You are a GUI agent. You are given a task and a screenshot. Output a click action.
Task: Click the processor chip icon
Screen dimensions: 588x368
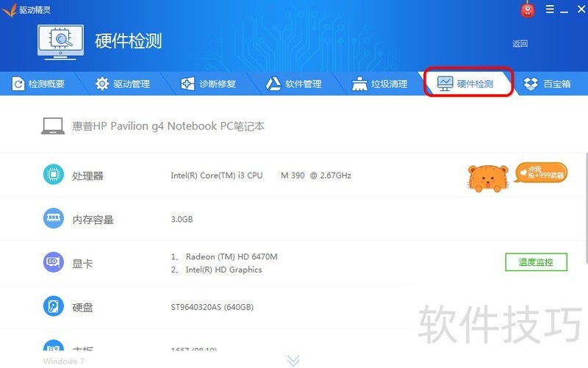[53, 175]
